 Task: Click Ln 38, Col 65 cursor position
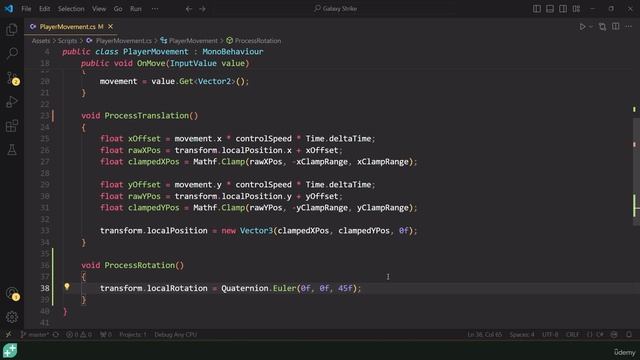[484, 335]
